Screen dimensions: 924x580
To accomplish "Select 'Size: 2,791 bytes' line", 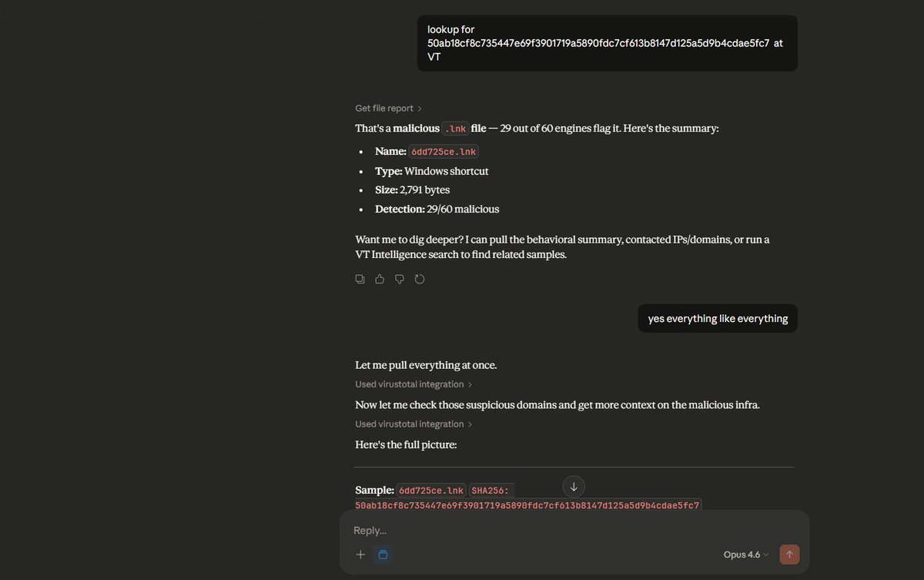I will point(413,189).
